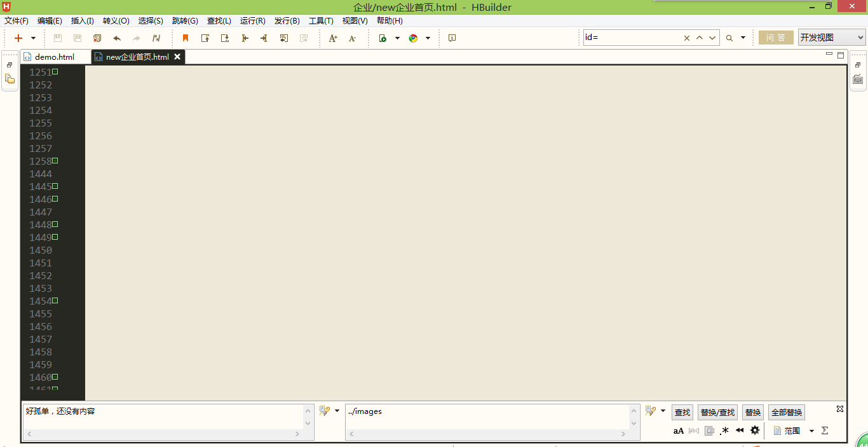Toggle regular expression .* option
The image size is (868, 447).
click(724, 430)
